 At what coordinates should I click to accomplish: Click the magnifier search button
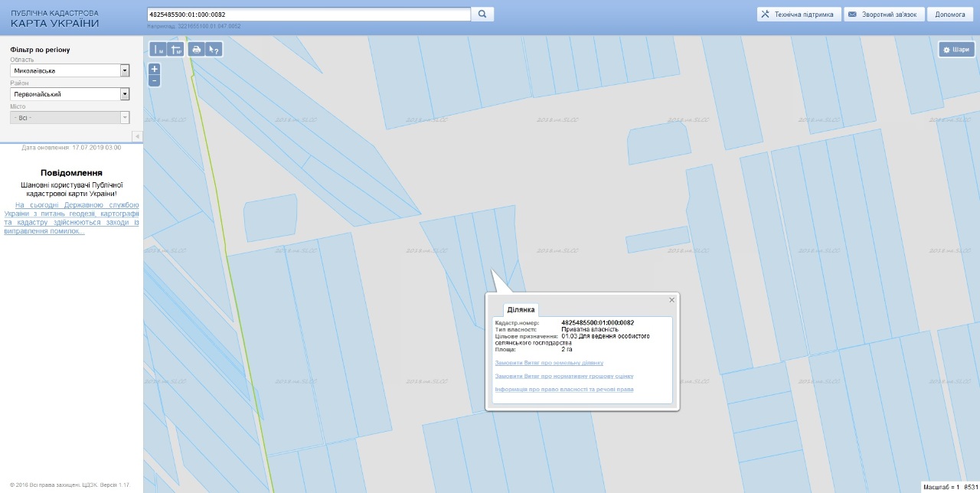click(482, 14)
